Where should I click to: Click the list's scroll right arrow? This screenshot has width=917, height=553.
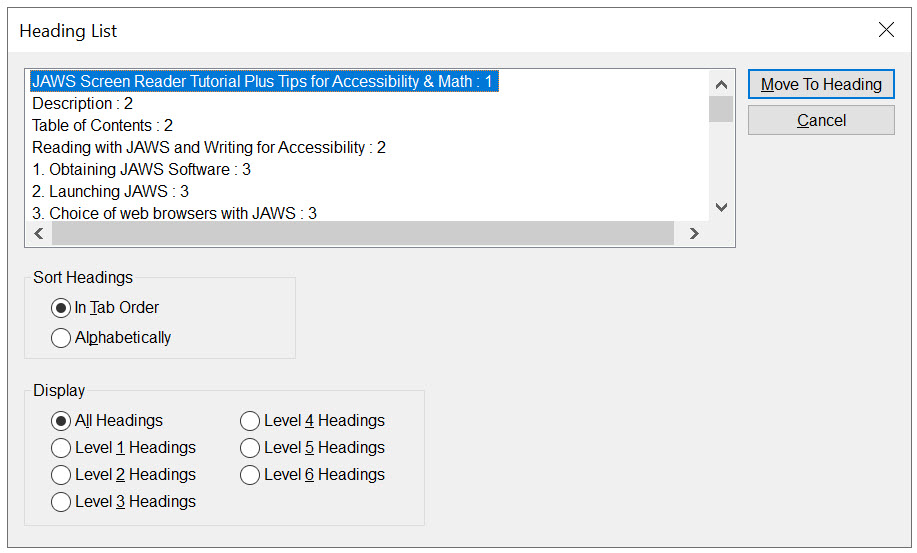(694, 234)
